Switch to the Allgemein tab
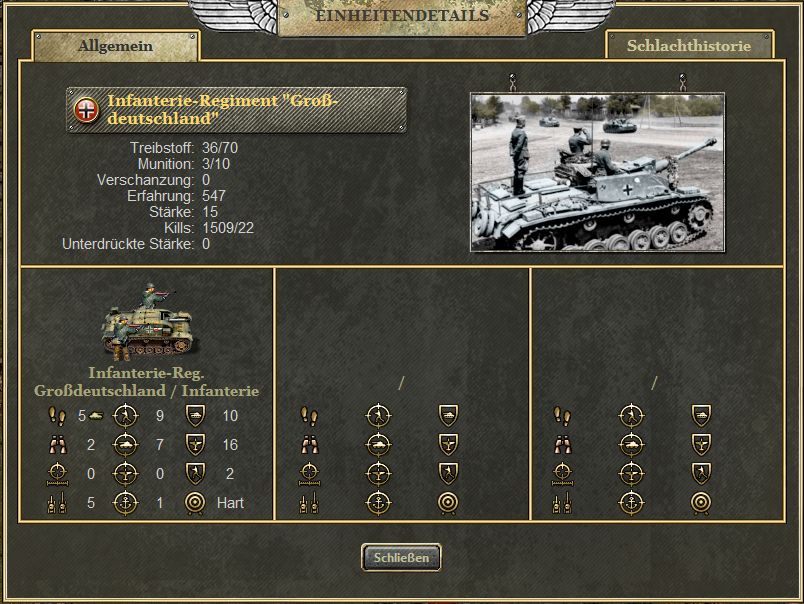804x604 pixels. (116, 46)
